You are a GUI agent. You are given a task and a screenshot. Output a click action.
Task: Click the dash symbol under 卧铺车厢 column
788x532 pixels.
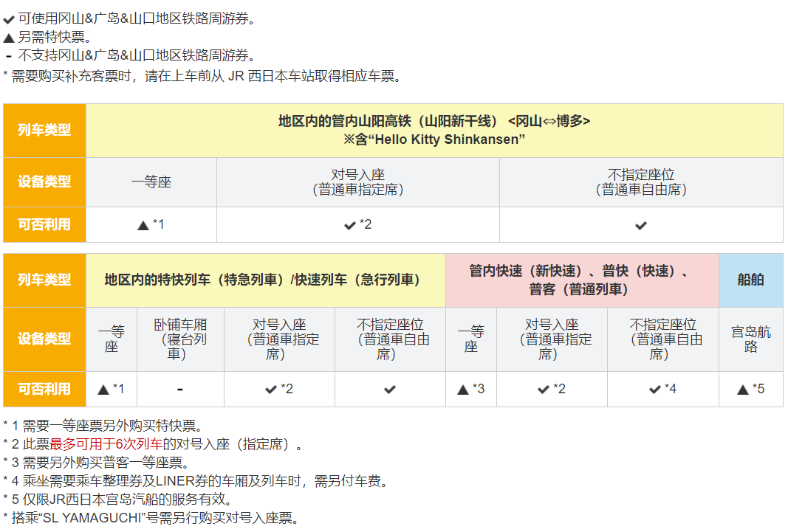click(180, 389)
